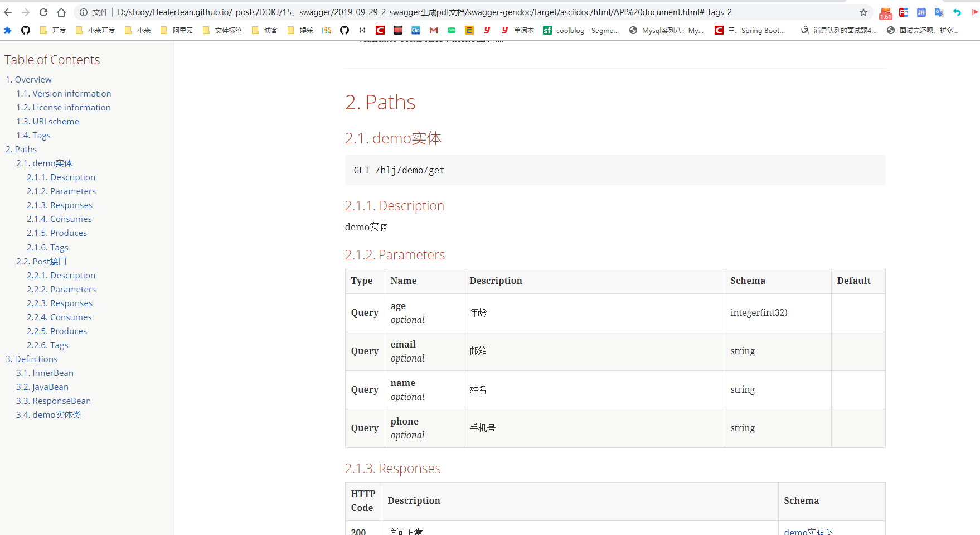The image size is (980, 535).
Task: Open '2.1. demo实体' in contents
Action: coord(45,163)
